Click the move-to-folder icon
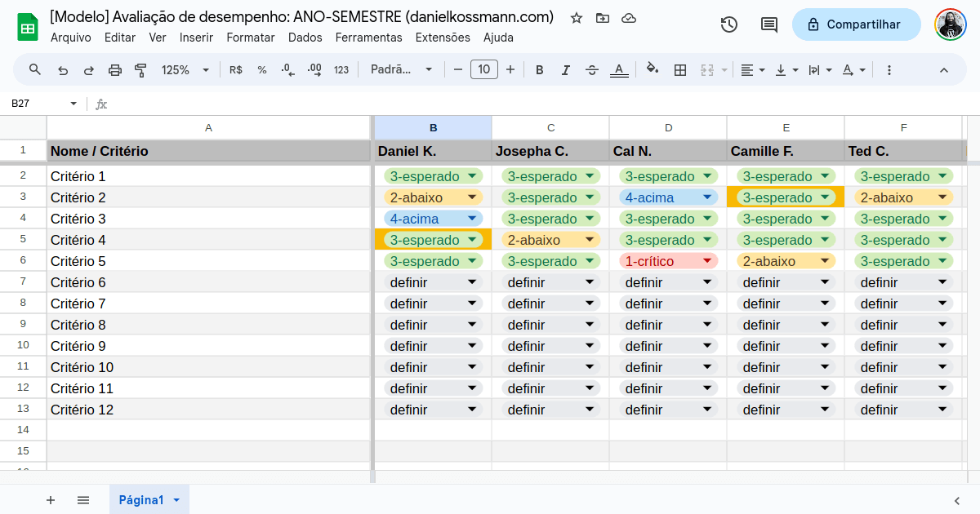Screen dimensions: 980x514 pos(603,18)
